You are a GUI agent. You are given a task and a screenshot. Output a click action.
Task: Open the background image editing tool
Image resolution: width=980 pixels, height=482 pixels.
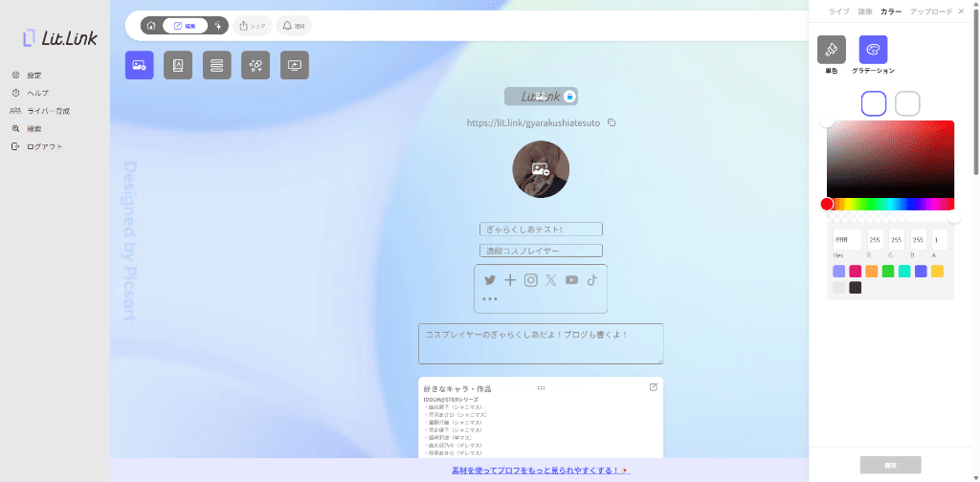tap(139, 65)
